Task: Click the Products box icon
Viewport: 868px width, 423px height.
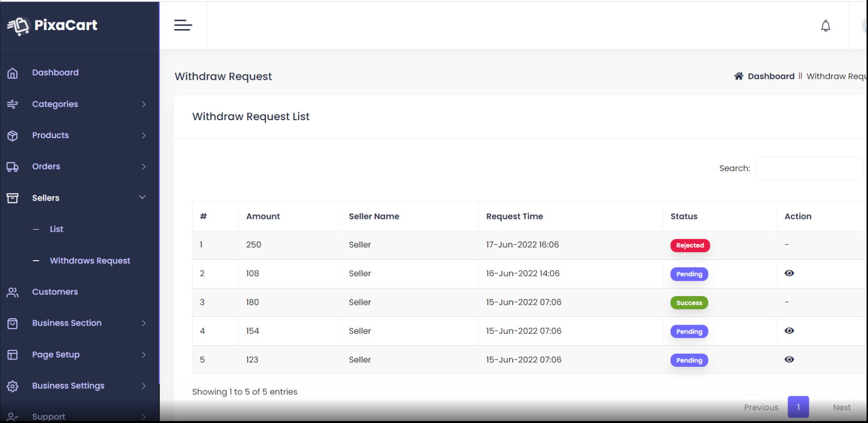Action: (x=13, y=136)
